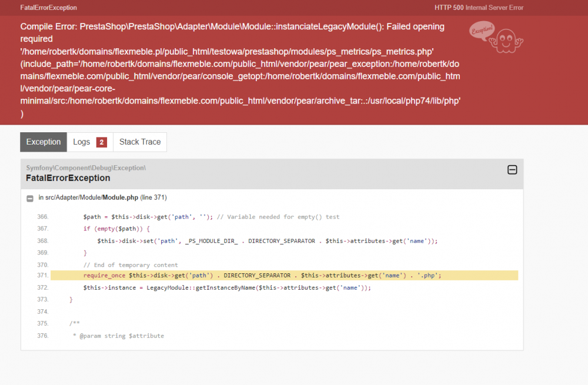Click the Symfony\Component\Debug\Exception namespace text

[x=86, y=168]
